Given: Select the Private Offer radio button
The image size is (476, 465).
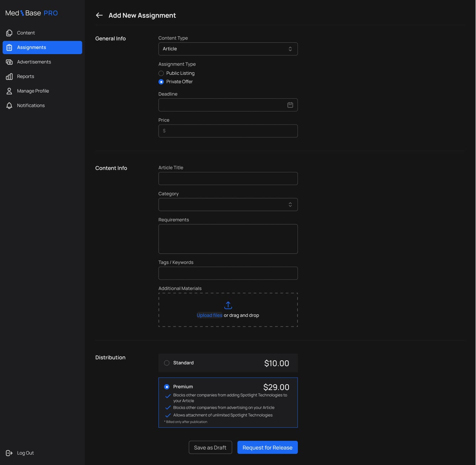Looking at the screenshot, I should pos(161,82).
